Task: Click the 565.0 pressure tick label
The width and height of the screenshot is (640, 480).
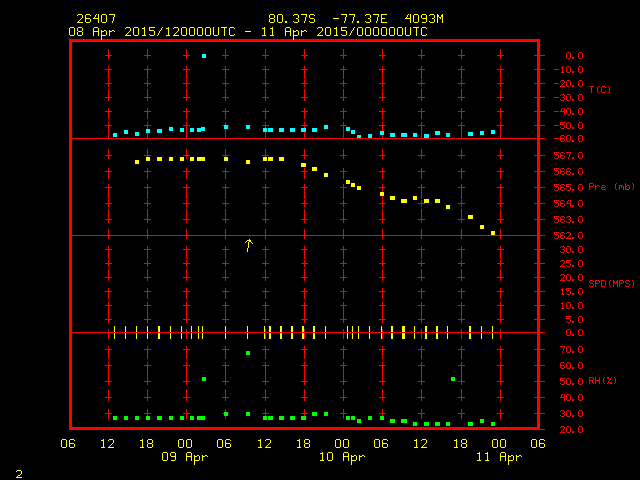Action: tap(569, 187)
